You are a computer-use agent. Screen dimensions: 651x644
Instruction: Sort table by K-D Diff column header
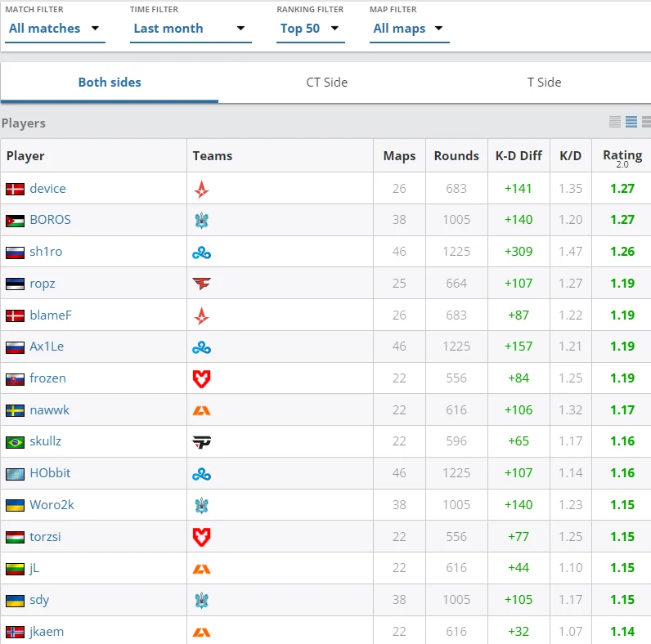click(519, 156)
